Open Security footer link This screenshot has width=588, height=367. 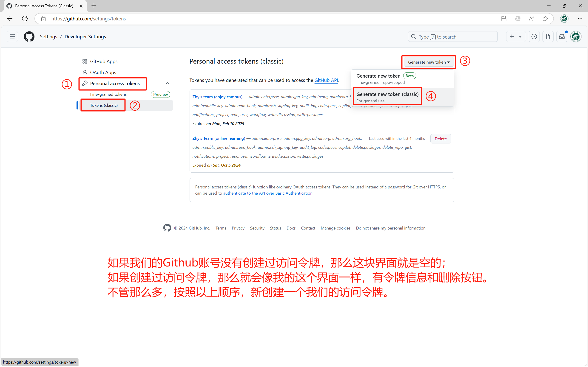[x=257, y=228]
